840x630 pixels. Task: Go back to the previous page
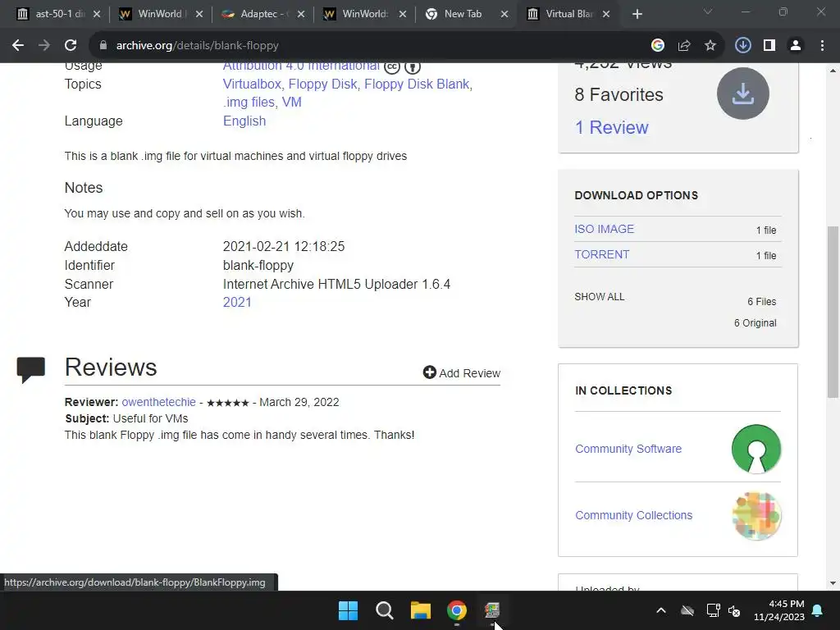(x=18, y=46)
